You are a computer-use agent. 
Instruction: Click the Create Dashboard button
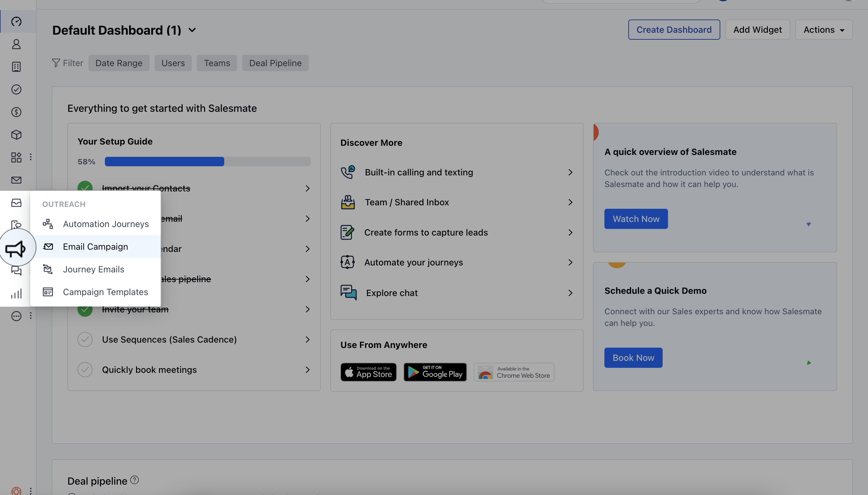(674, 30)
